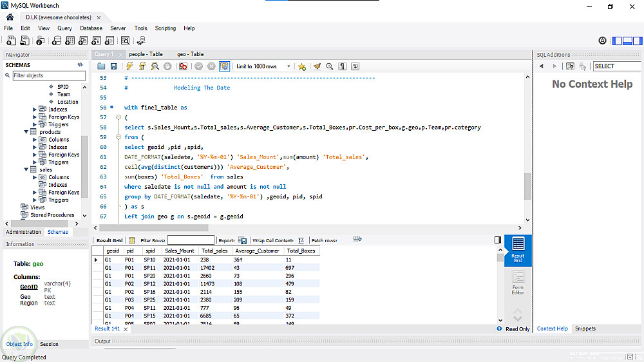Image resolution: width=644 pixels, height=362 pixels.
Task: Open the Database menu
Action: point(91,28)
